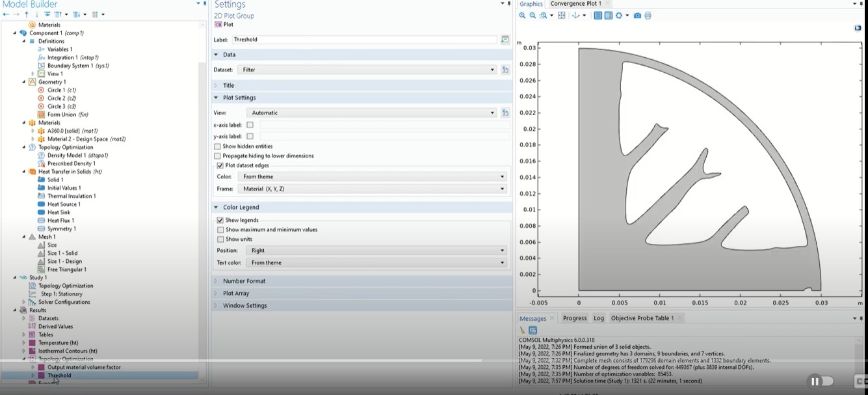The width and height of the screenshot is (868, 395).
Task: Click the back arrow in Model Builder toolbar
Action: tap(6, 14)
